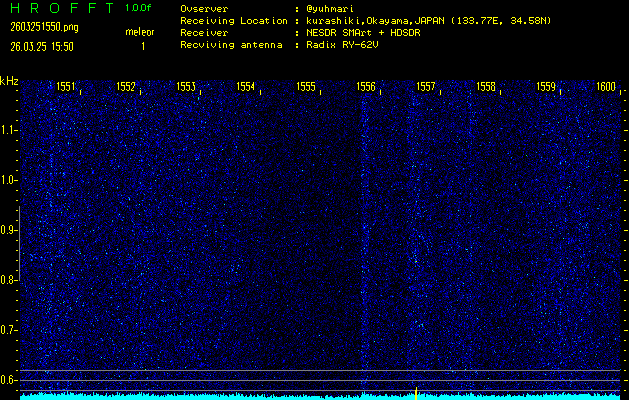
Task: Click the kurashiki, Okayama, JAPAN coordinates text
Action: click(x=428, y=21)
